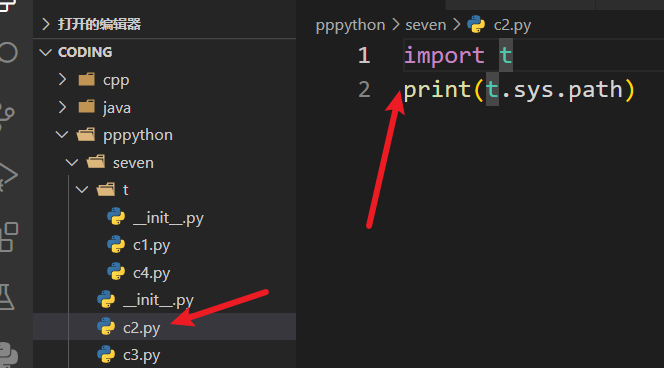Open the Source Control view icon

[x=7, y=115]
